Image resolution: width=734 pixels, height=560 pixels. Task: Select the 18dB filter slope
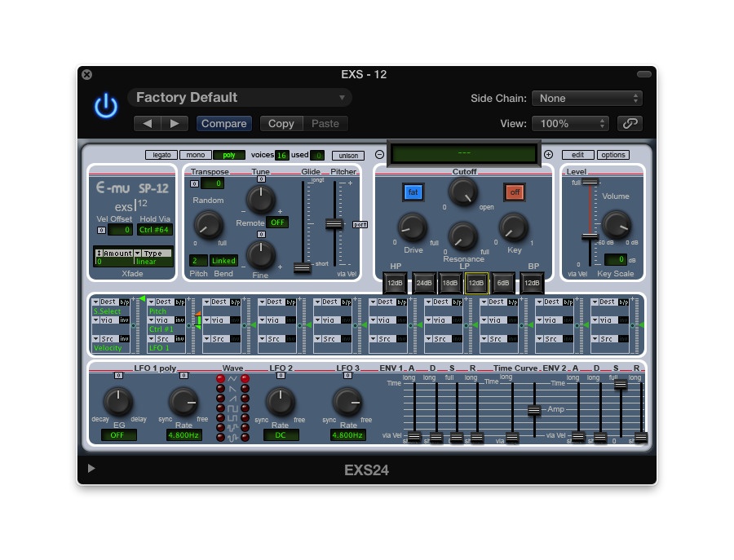450,283
